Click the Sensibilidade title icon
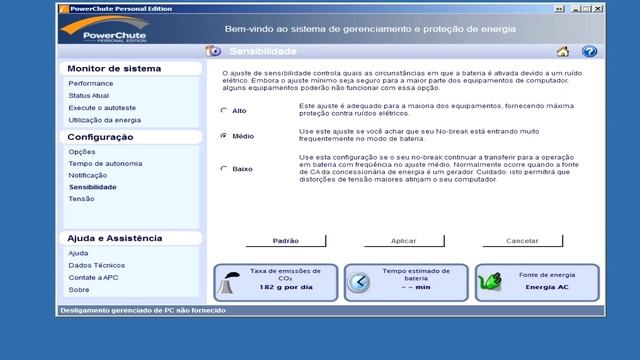 (213, 51)
